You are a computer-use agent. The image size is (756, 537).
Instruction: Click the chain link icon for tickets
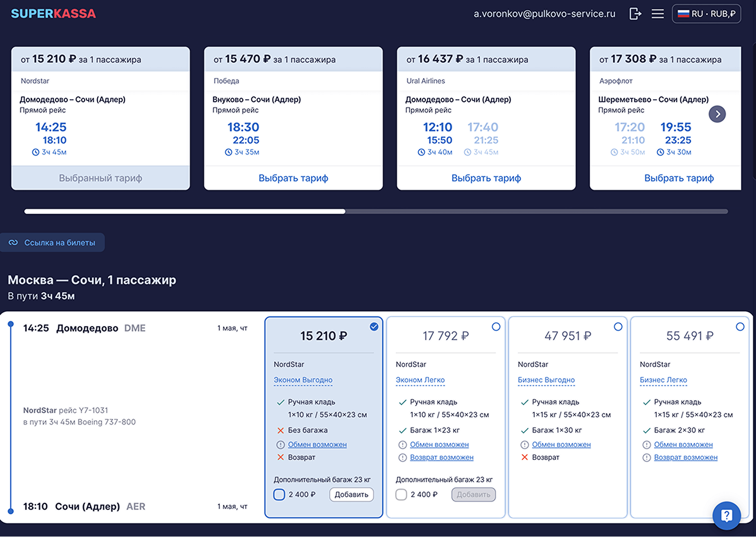coord(13,243)
